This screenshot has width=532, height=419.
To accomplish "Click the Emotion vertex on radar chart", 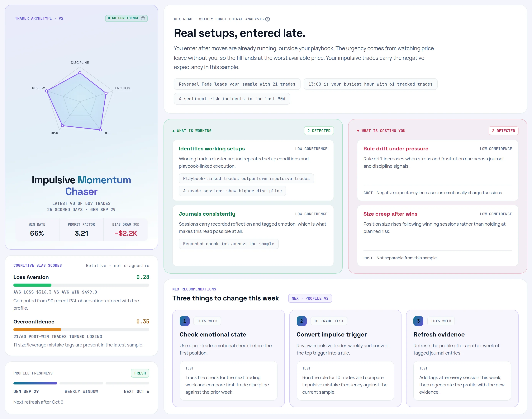I will [x=106, y=93].
